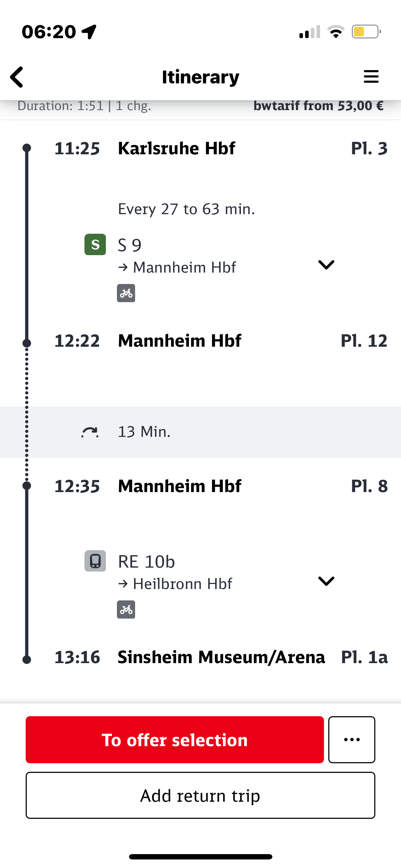Image resolution: width=401 pixels, height=868 pixels.
Task: Select the 12:22 Mannheim Hbf arrival
Action: [180, 341]
